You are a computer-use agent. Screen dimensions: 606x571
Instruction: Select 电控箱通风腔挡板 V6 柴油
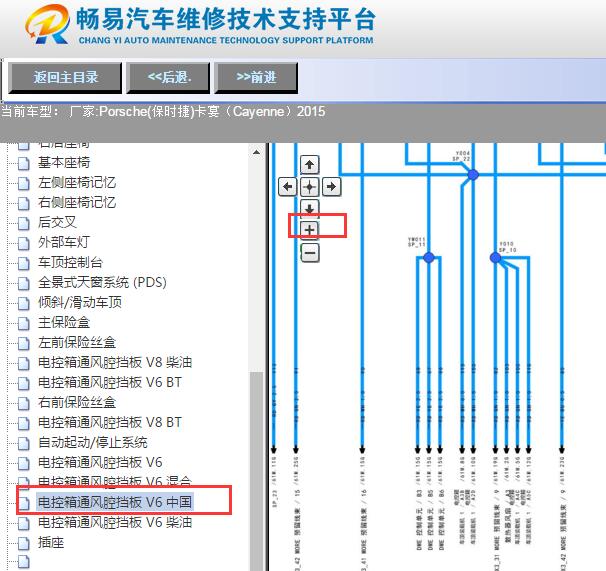tap(115, 523)
